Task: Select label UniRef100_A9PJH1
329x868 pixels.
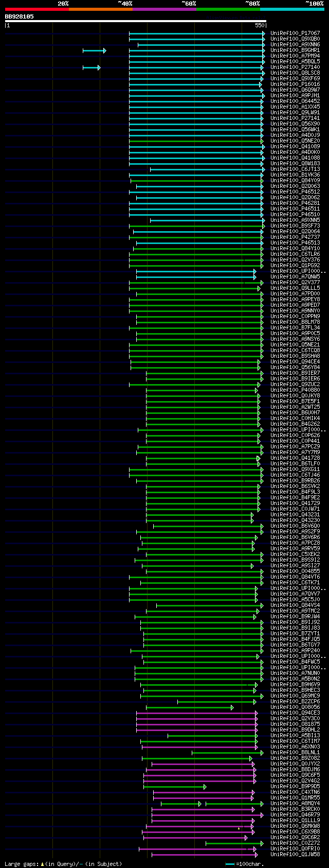Action: coord(295,96)
